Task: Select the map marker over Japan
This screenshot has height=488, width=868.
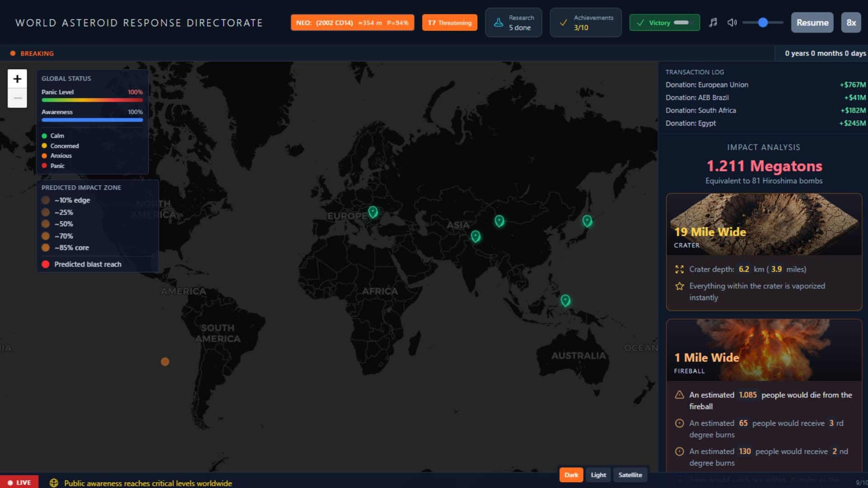Action: (x=587, y=221)
